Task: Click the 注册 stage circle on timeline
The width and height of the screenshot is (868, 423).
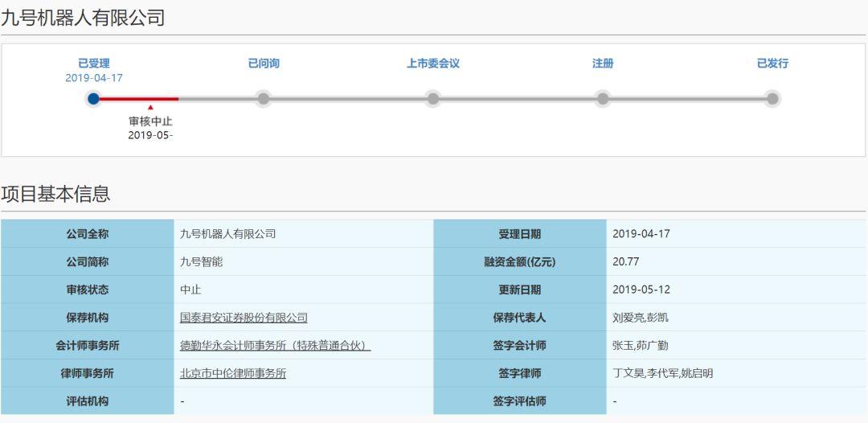Action: pyautogui.click(x=603, y=99)
